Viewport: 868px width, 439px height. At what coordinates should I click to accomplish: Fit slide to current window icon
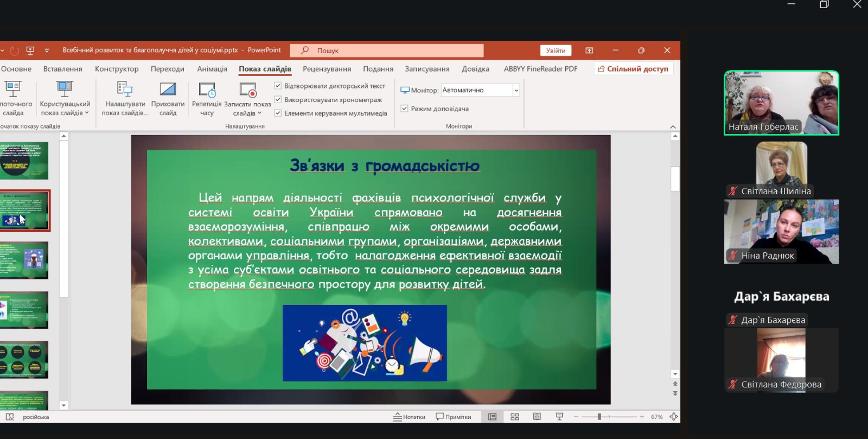pos(674,417)
